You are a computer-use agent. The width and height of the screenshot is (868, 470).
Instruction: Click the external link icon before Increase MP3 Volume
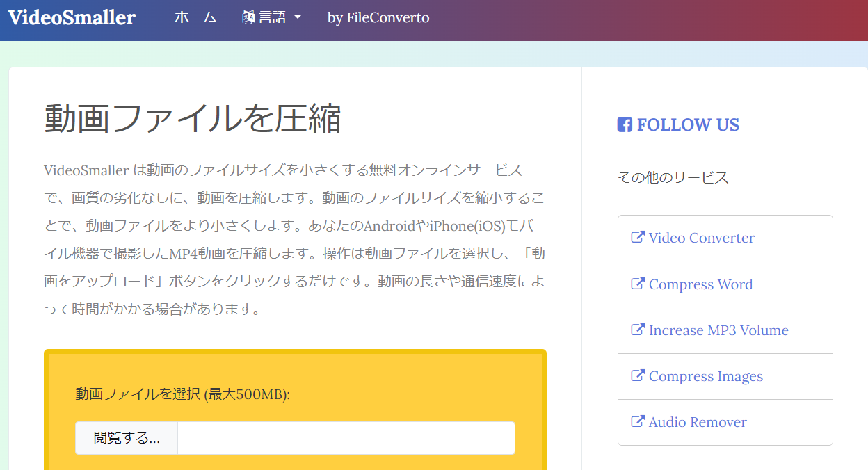pyautogui.click(x=638, y=330)
